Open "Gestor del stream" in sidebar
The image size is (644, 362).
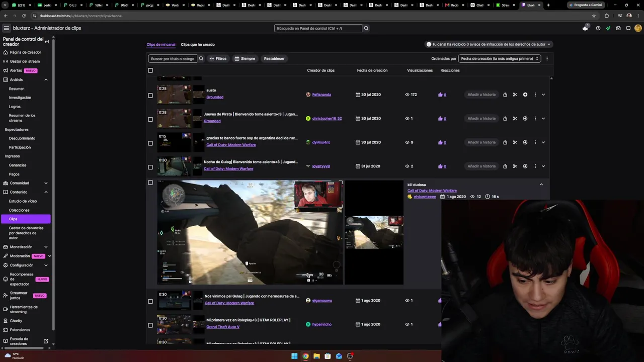click(x=25, y=61)
